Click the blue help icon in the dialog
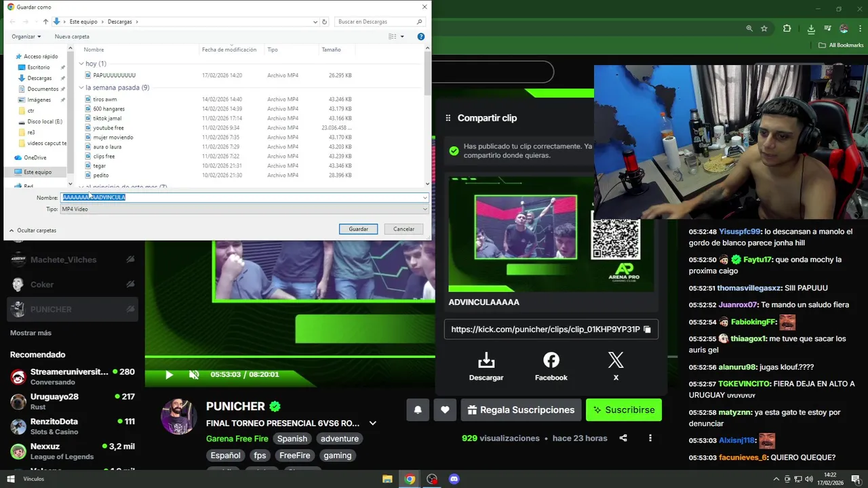868x488 pixels. click(421, 37)
